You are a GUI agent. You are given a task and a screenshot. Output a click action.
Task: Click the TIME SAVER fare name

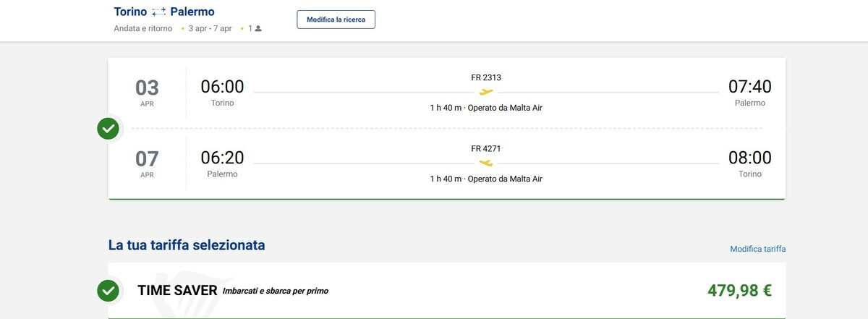pos(177,291)
